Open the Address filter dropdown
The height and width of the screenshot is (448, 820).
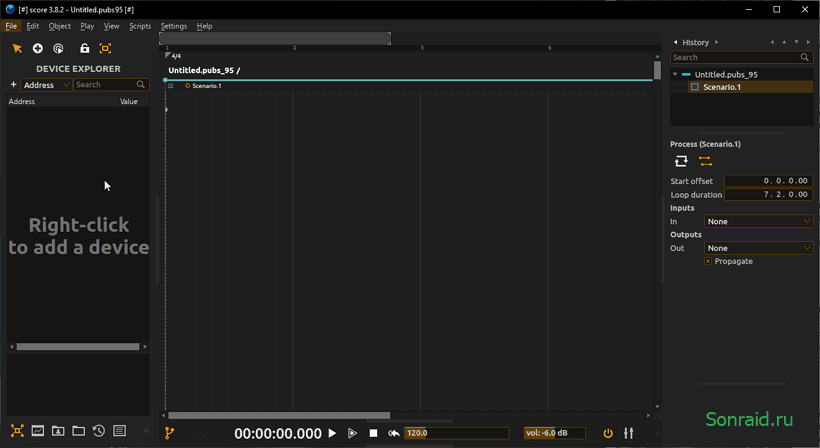pyautogui.click(x=46, y=85)
